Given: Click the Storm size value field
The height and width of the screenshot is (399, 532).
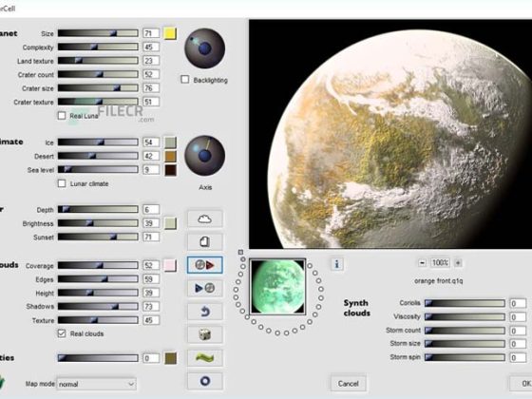Looking at the screenshot, I should click(518, 344).
